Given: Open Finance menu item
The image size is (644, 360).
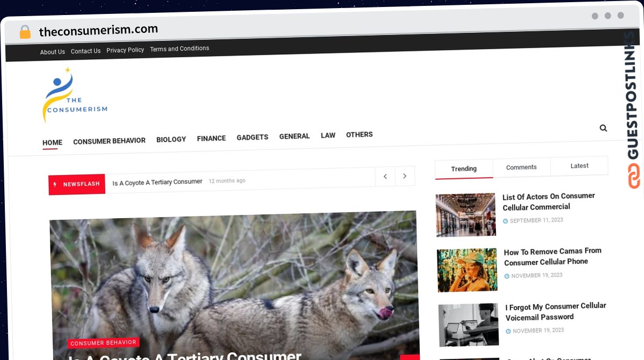Looking at the screenshot, I should coord(211,138).
